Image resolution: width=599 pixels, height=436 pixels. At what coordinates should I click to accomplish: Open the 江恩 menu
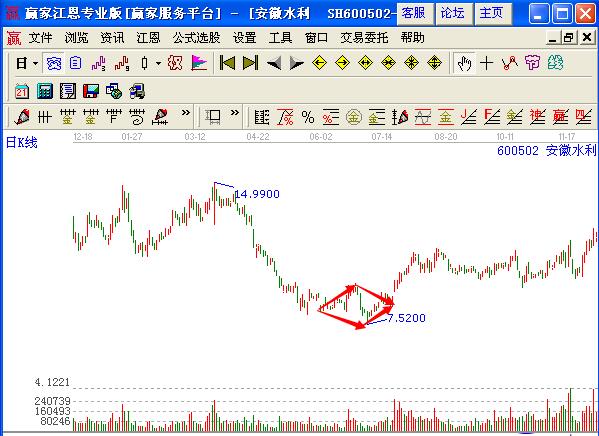[148, 38]
